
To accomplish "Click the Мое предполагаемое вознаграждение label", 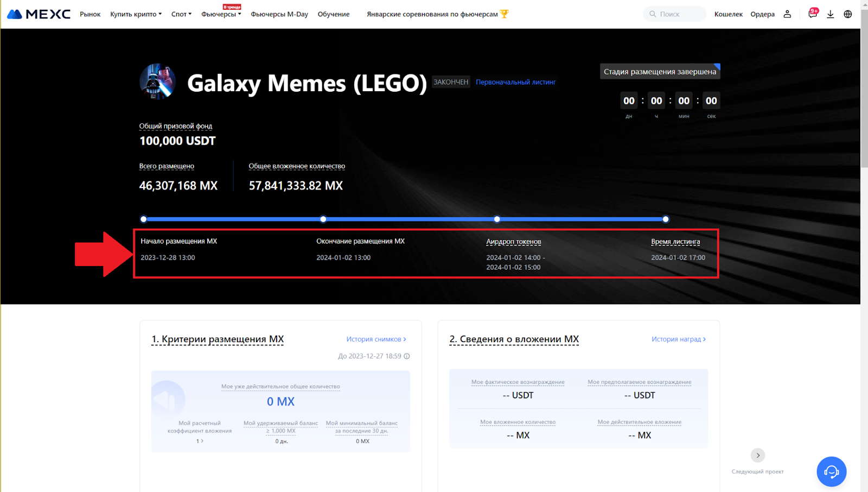I will [640, 382].
